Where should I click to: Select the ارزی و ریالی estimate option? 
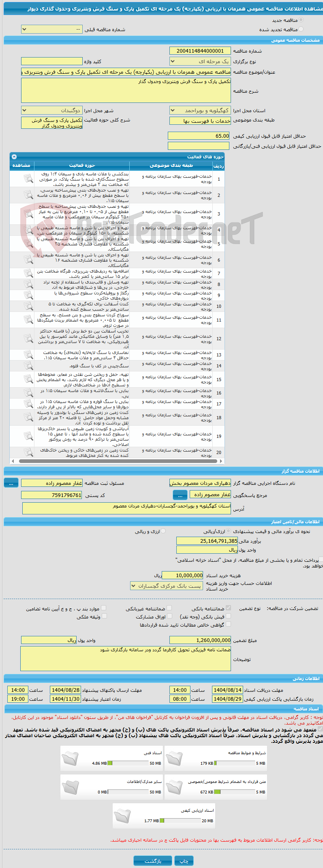pyautogui.click(x=163, y=531)
